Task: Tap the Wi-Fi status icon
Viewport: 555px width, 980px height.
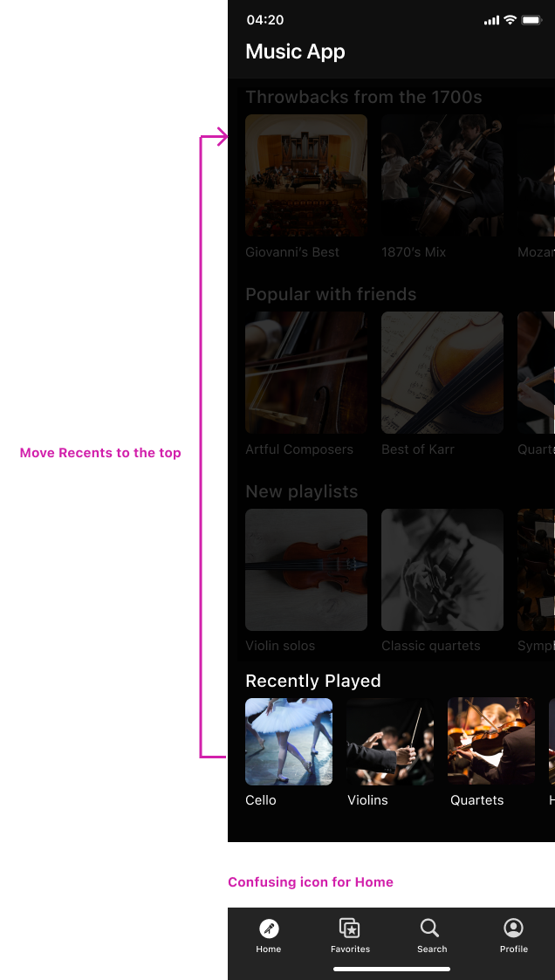Action: [x=510, y=20]
